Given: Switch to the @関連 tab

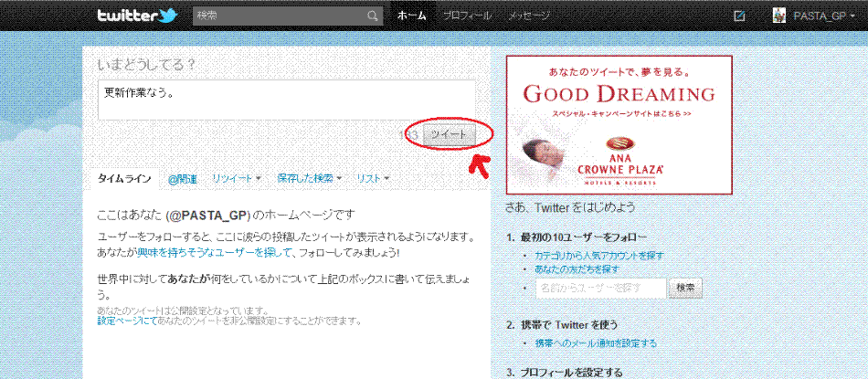Looking at the screenshot, I should pos(182,179).
